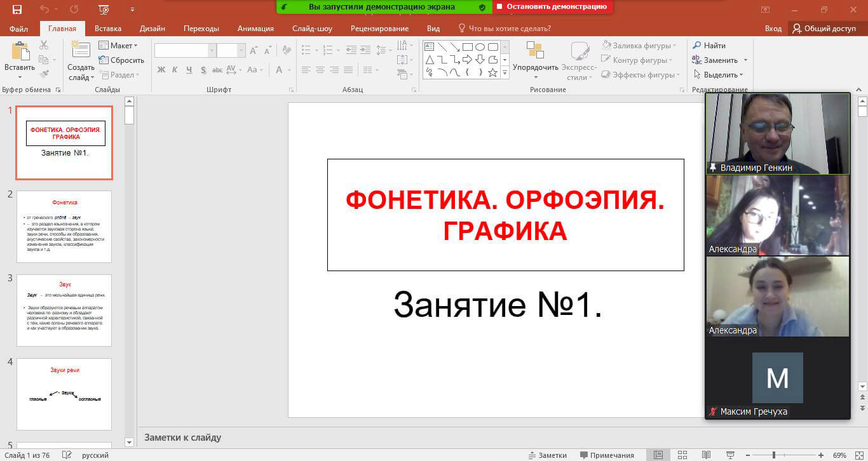The height and width of the screenshot is (461, 868).
Task: Switch to the Анимация tab
Action: pyautogui.click(x=255, y=29)
